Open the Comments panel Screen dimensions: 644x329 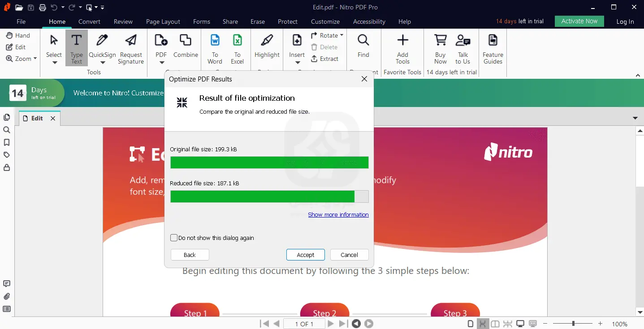(x=7, y=283)
